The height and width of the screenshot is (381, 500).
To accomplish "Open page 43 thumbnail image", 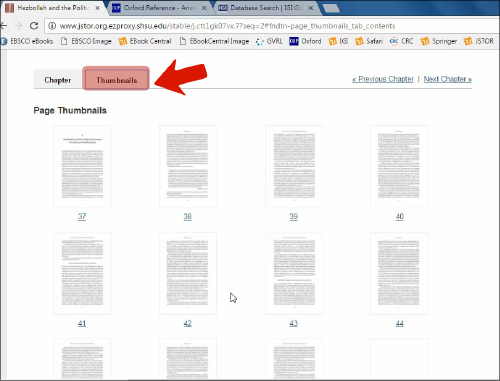I will (x=294, y=273).
